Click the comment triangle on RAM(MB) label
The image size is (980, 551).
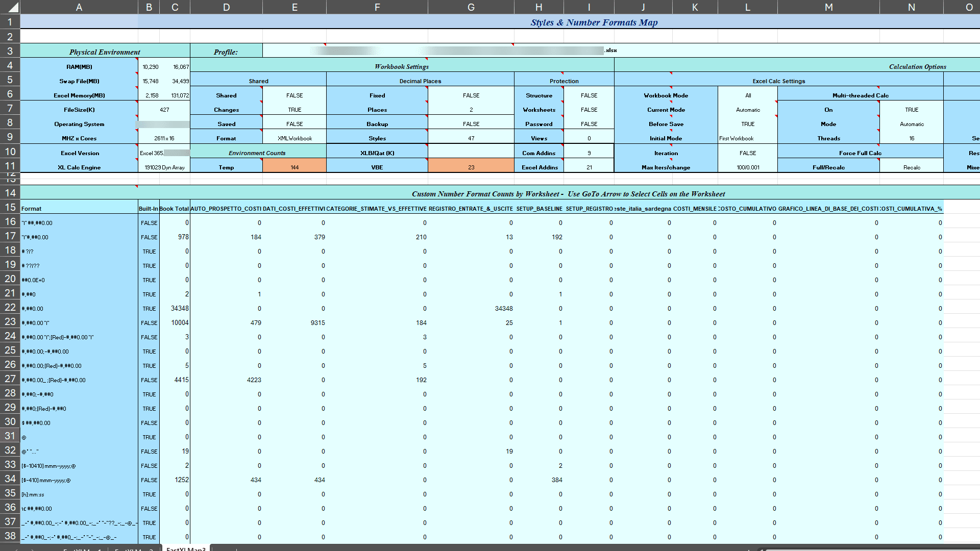click(x=137, y=60)
